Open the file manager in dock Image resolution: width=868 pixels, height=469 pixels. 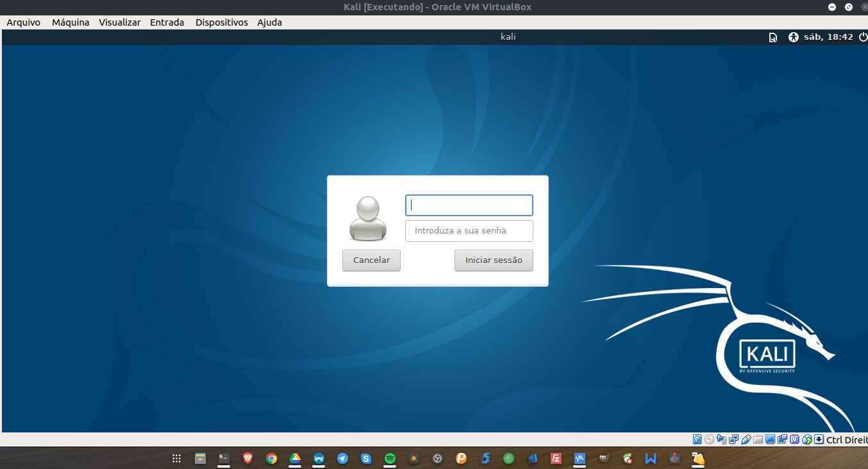click(200, 459)
